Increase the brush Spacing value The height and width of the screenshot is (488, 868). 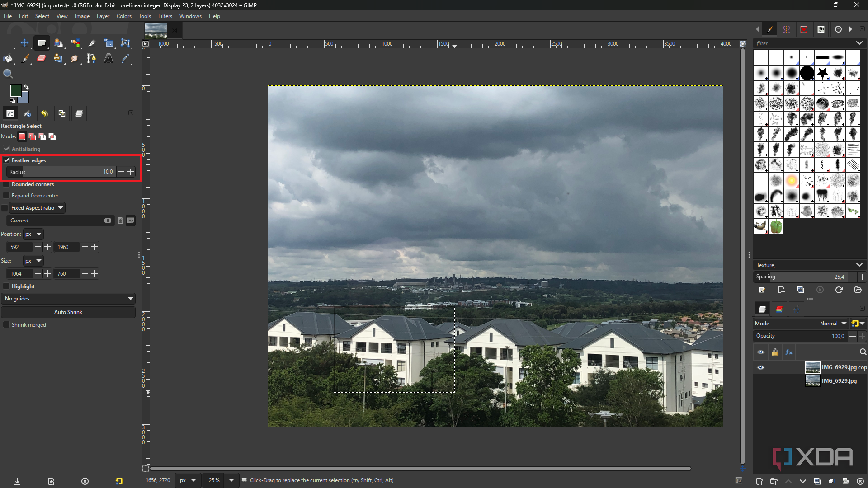pyautogui.click(x=862, y=277)
